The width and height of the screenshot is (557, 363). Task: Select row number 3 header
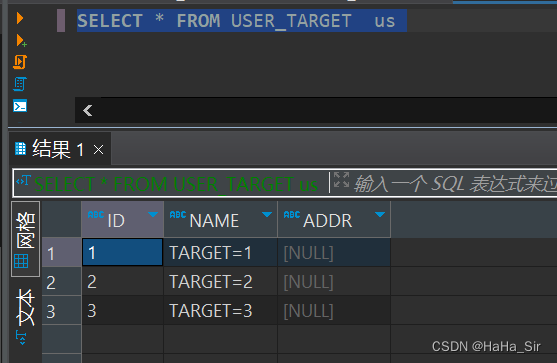click(61, 310)
